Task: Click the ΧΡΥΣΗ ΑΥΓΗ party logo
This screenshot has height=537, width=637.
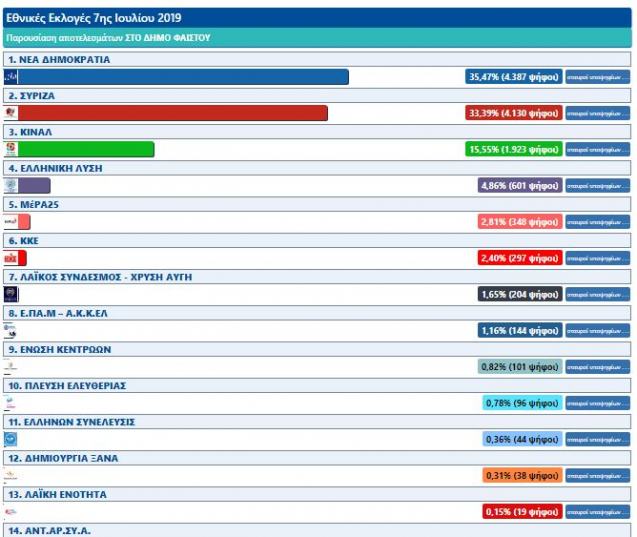Action: (x=11, y=294)
